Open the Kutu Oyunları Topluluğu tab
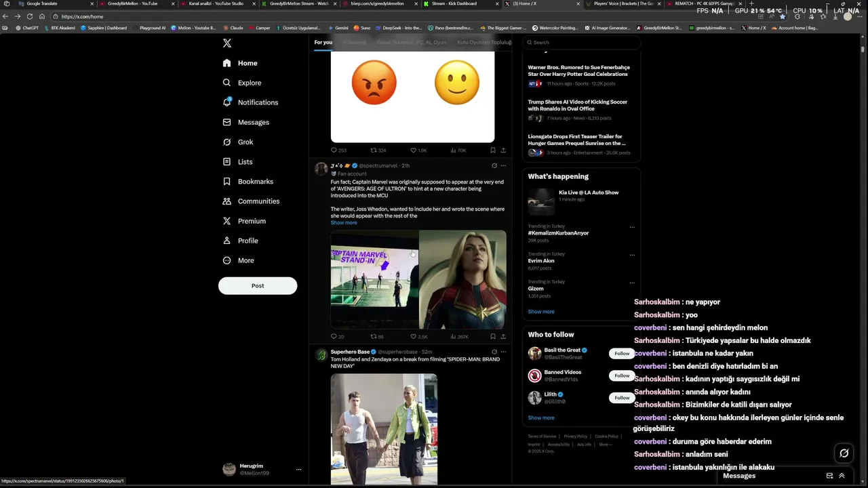The height and width of the screenshot is (488, 868). (484, 42)
